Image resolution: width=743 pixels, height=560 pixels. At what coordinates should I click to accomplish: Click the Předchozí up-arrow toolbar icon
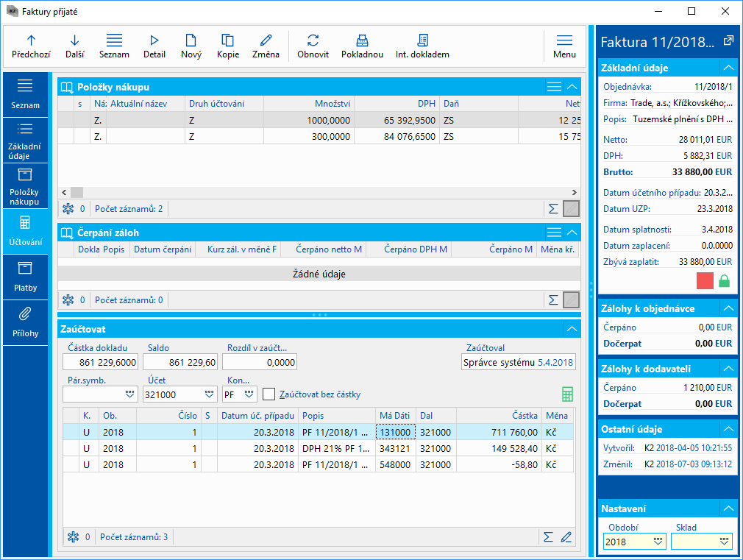click(x=31, y=40)
